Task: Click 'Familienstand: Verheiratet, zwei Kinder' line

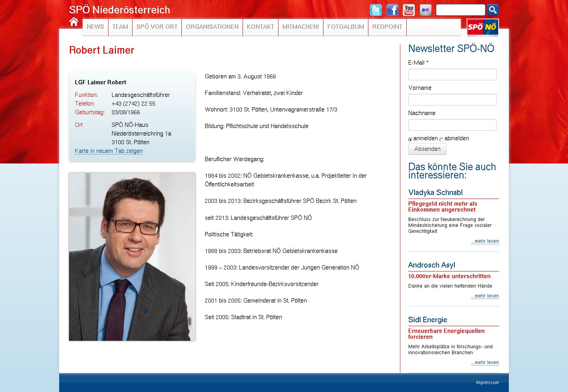Action: (254, 93)
